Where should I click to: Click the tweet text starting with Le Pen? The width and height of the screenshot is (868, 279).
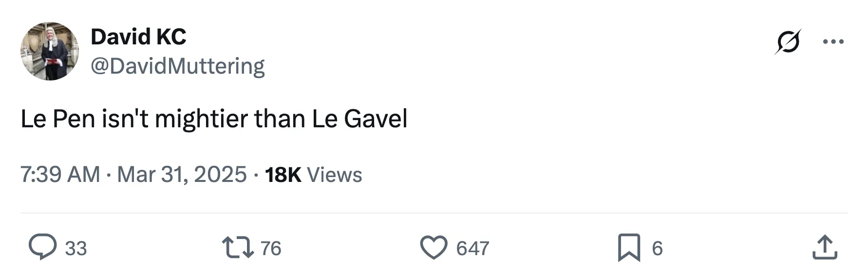(x=213, y=119)
